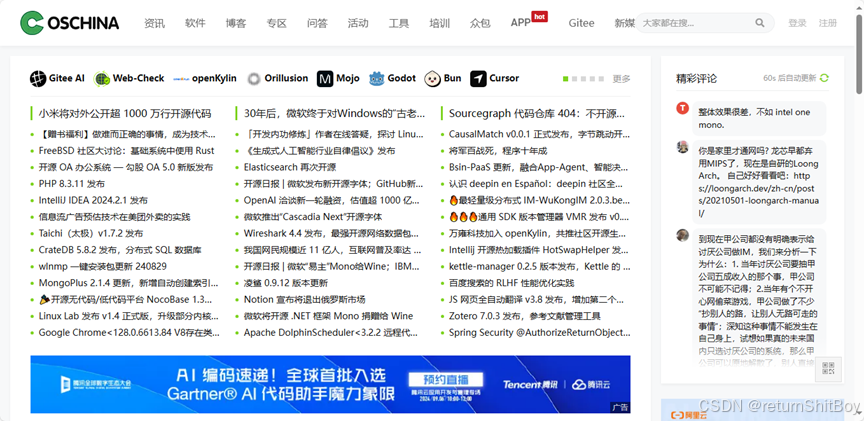Image resolution: width=864 pixels, height=421 pixels.
Task: Open Apache DolphinScheduler<3.2.2 vulnerability article
Action: pos(331,332)
